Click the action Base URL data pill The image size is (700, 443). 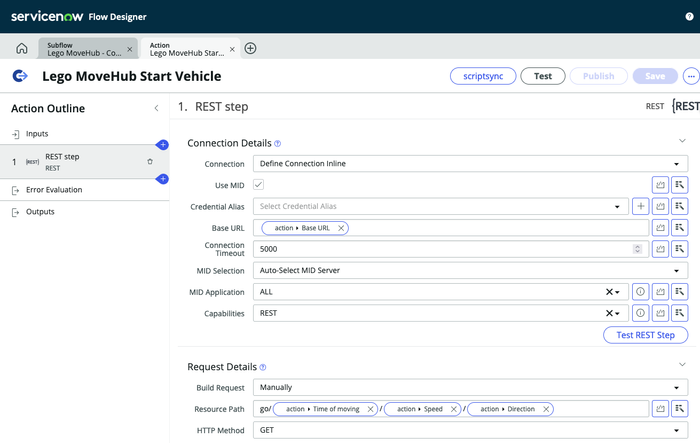(305, 228)
